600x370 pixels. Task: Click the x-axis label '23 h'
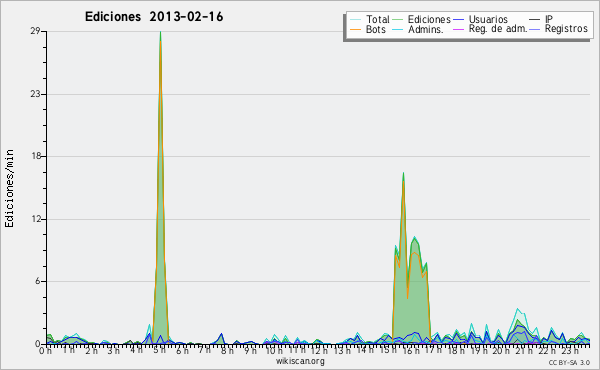click(571, 350)
